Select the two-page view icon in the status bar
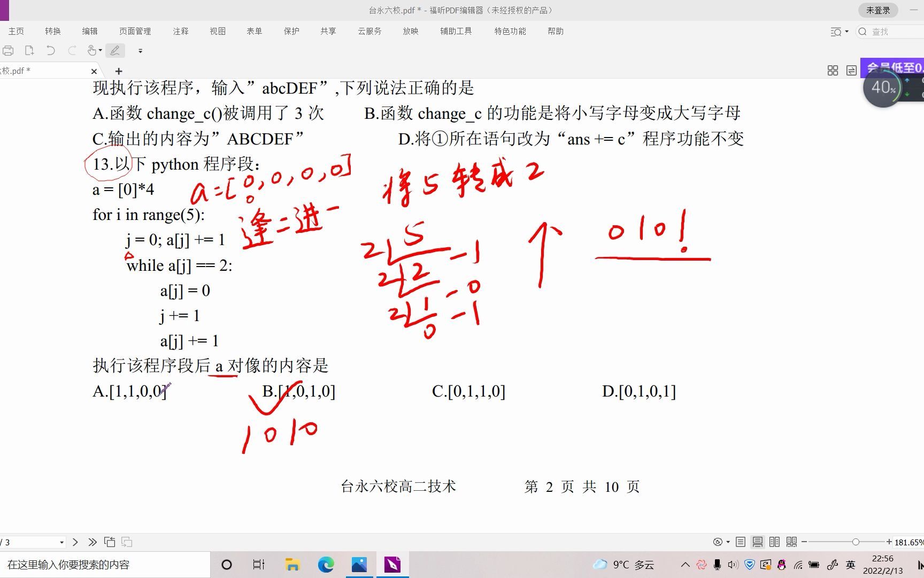The image size is (924, 578). tap(775, 542)
